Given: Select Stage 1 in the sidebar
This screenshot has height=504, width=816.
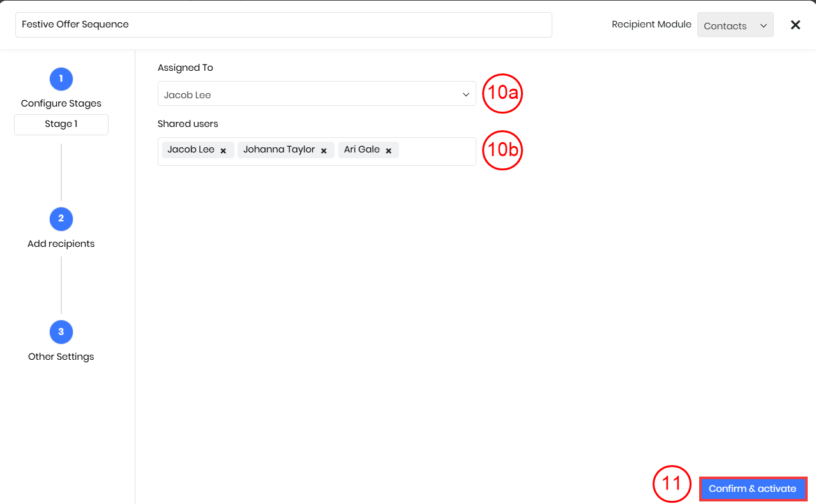Looking at the screenshot, I should 61,124.
